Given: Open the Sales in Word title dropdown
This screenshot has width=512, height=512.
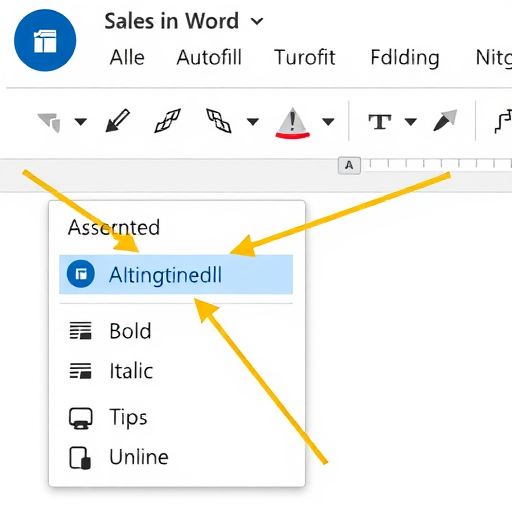Looking at the screenshot, I should (257, 21).
